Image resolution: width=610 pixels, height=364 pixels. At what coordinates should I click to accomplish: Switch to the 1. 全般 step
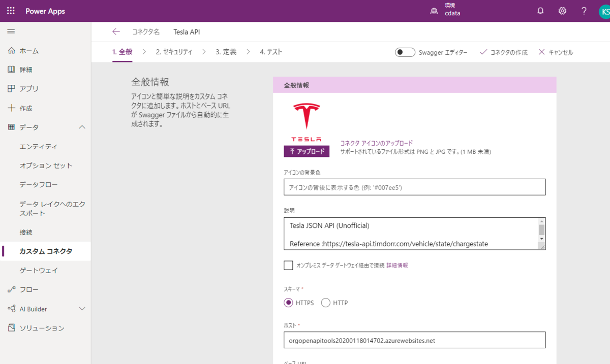pyautogui.click(x=123, y=52)
